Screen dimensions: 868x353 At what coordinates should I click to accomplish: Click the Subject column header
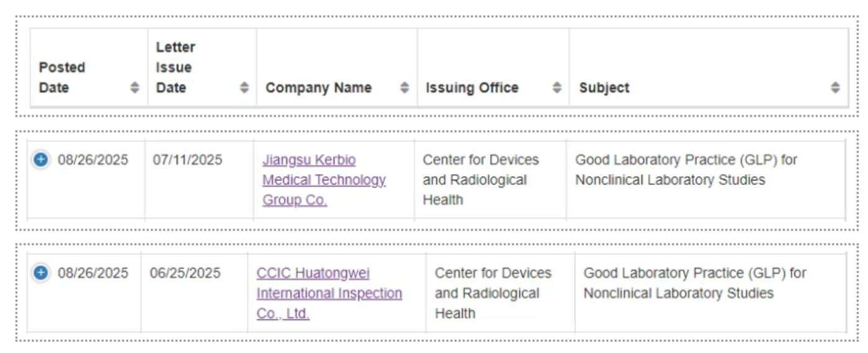(x=604, y=88)
